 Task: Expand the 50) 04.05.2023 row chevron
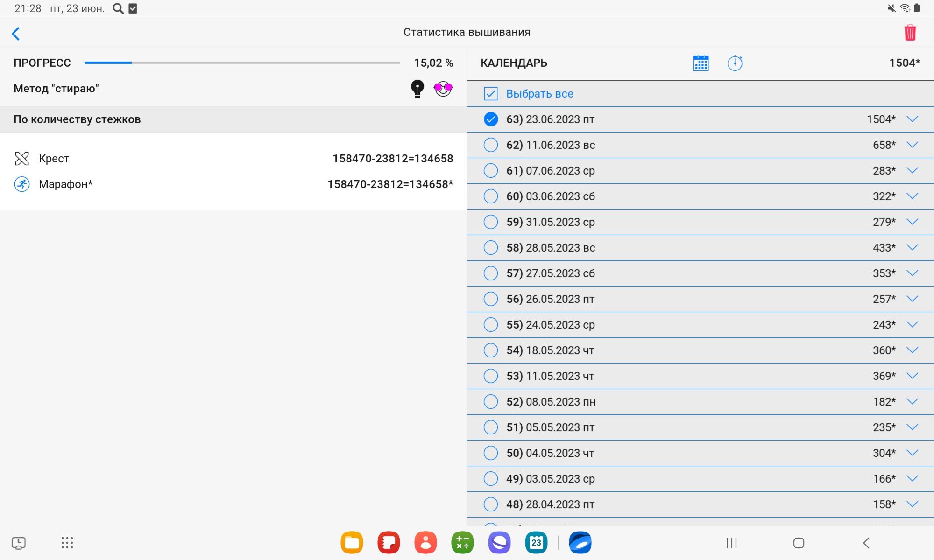pyautogui.click(x=912, y=453)
